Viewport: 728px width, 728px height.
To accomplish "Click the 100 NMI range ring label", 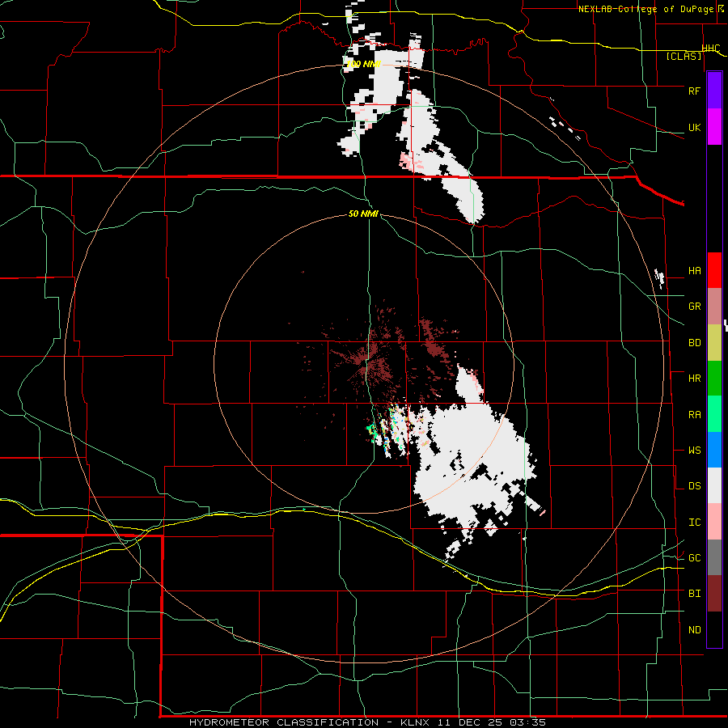I will [x=363, y=64].
